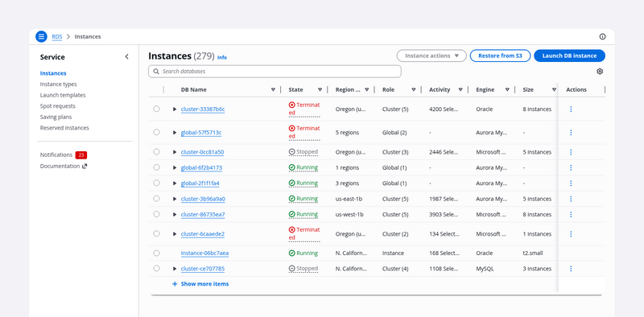
Task: Select radio button for instance-06bc7aea
Action: 156,253
